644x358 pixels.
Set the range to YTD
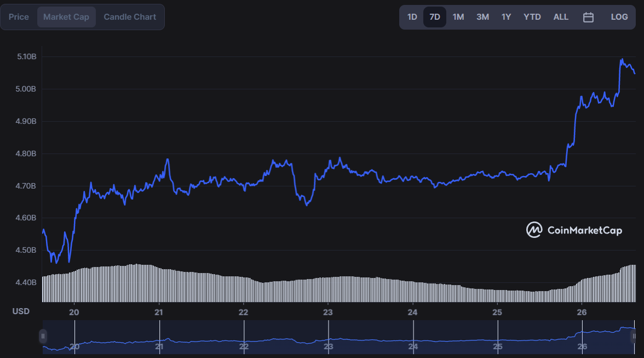coord(532,17)
